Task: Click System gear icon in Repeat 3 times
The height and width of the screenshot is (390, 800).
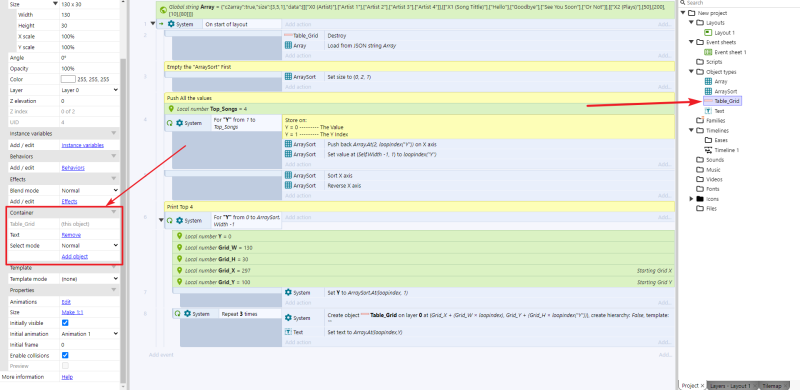Action: pos(187,314)
